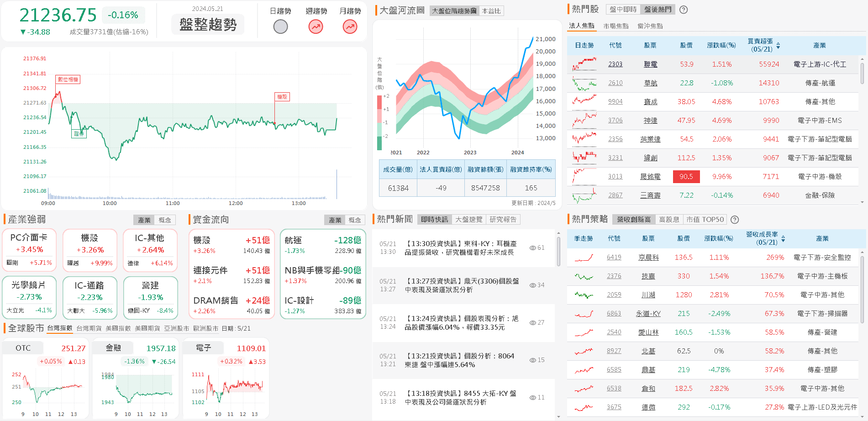This screenshot has width=868, height=421.
Task: Open 航運 fund flow entry
Action: [x=323, y=245]
